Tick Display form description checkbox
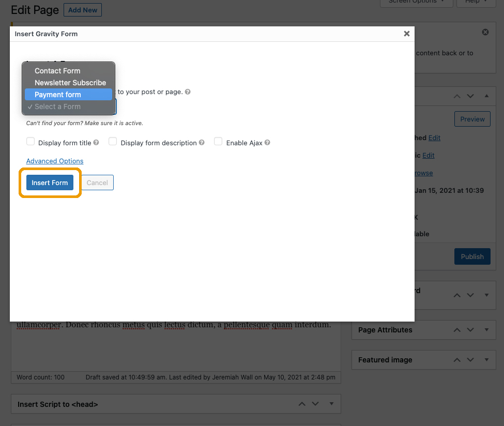 pos(113,142)
